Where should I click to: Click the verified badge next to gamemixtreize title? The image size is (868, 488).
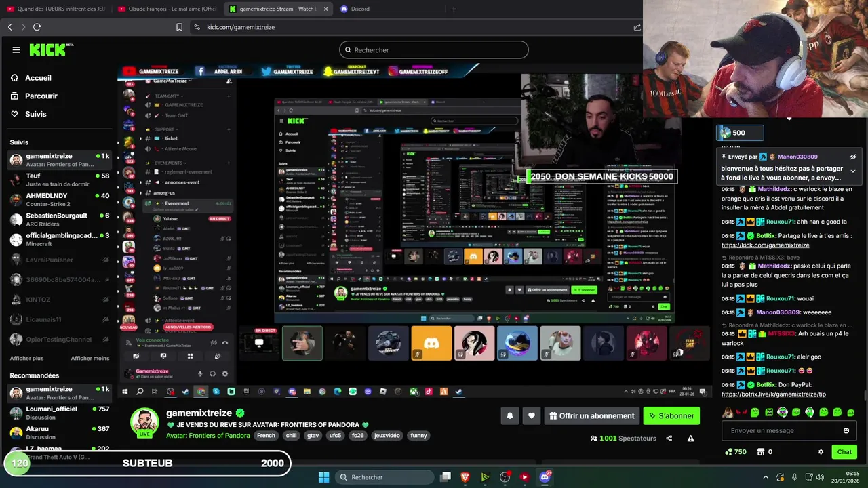click(240, 413)
